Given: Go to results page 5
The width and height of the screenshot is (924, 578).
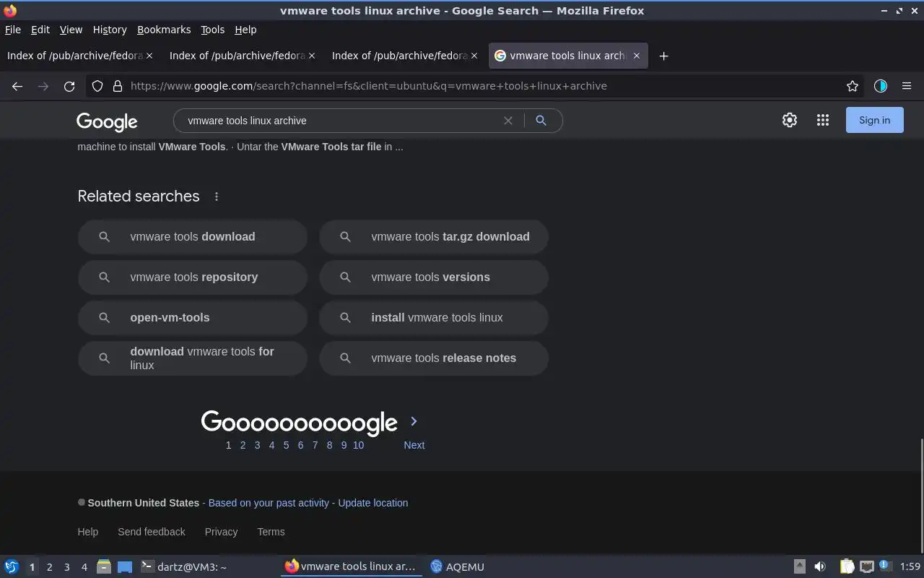Looking at the screenshot, I should (x=286, y=445).
